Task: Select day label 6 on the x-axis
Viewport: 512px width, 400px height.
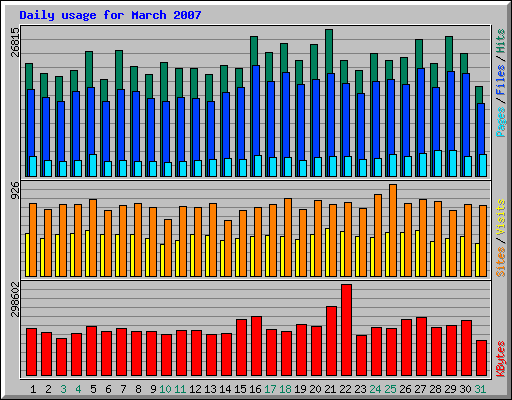Action: (108, 389)
